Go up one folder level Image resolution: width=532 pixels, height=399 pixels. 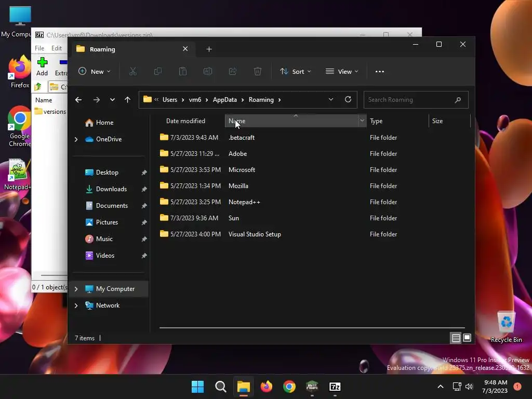[x=128, y=100]
